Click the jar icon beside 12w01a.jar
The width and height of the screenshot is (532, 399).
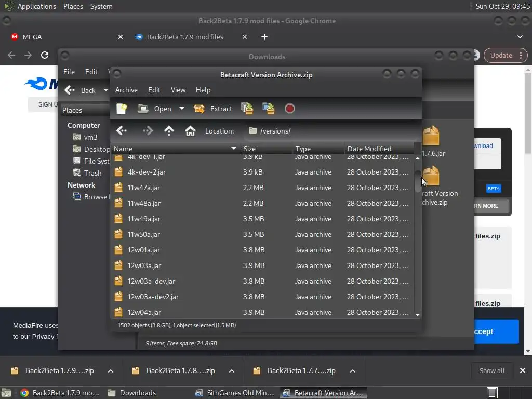(x=118, y=250)
